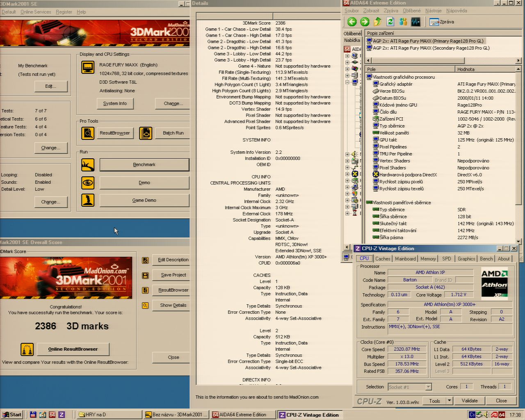
Task: Click the display monitor icon in 3DMark settings
Action: (x=88, y=67)
